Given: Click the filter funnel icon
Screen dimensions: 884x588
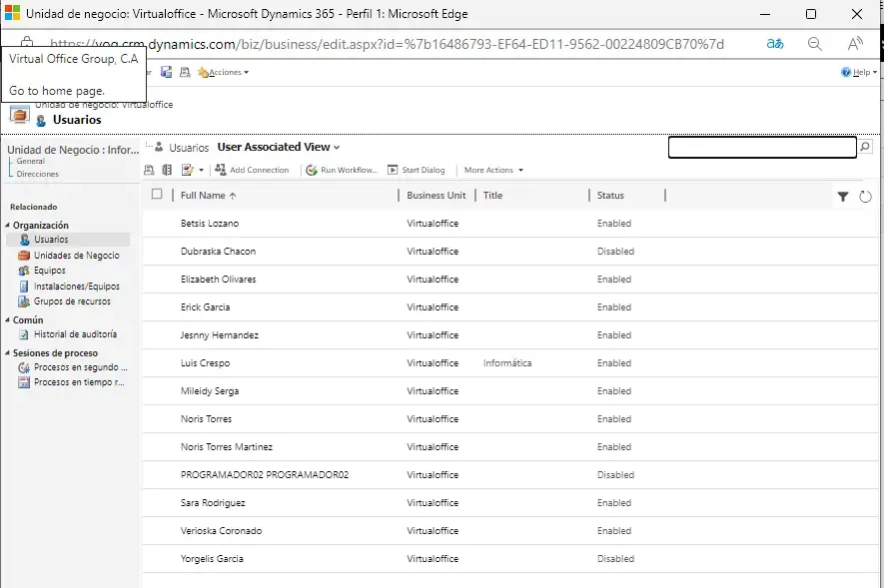Looking at the screenshot, I should click(843, 197).
